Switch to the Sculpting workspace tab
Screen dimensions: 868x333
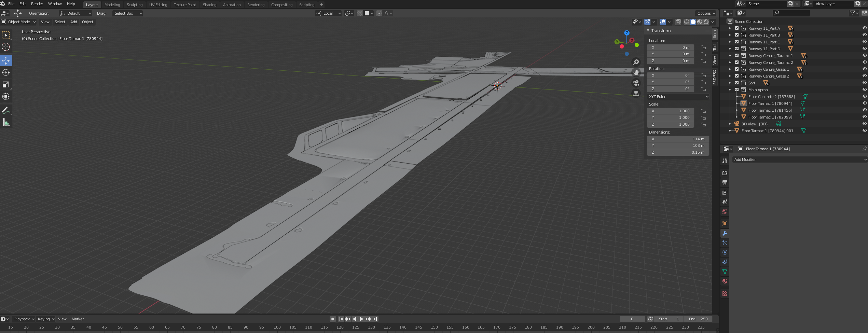point(135,5)
